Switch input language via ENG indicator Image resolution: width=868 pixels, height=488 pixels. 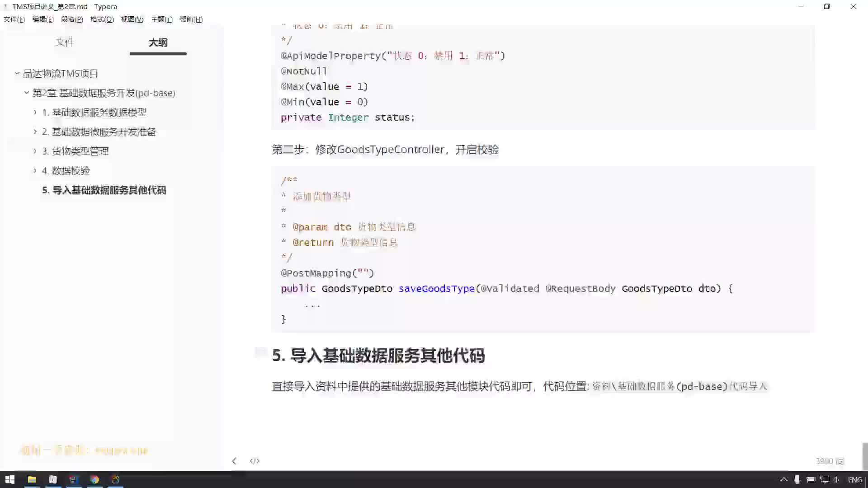pyautogui.click(x=855, y=480)
